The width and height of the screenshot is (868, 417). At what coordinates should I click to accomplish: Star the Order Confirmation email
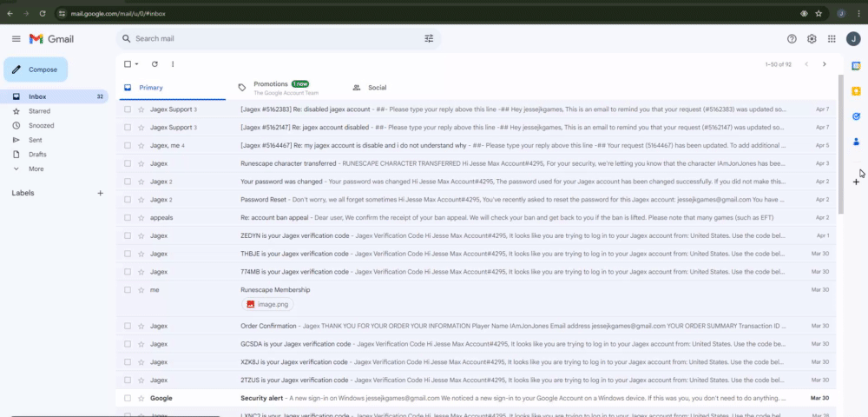(x=141, y=326)
